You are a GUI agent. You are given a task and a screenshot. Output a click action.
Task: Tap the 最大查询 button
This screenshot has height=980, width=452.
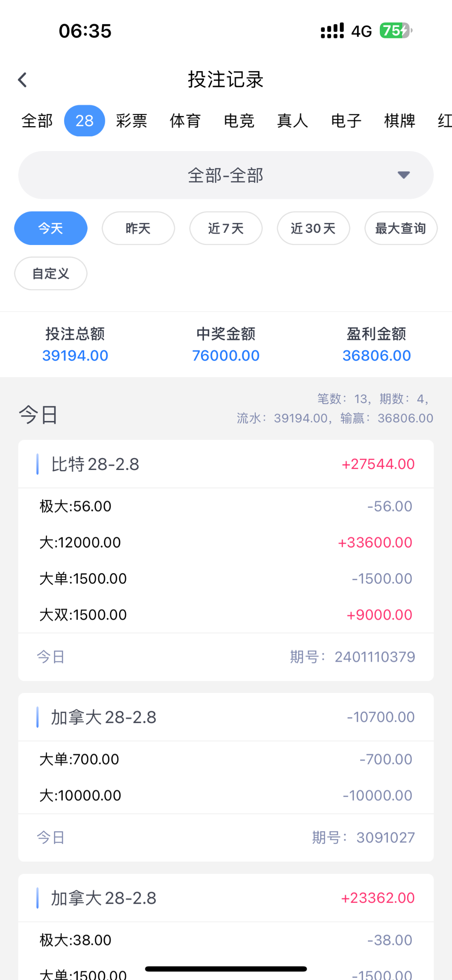[401, 228]
